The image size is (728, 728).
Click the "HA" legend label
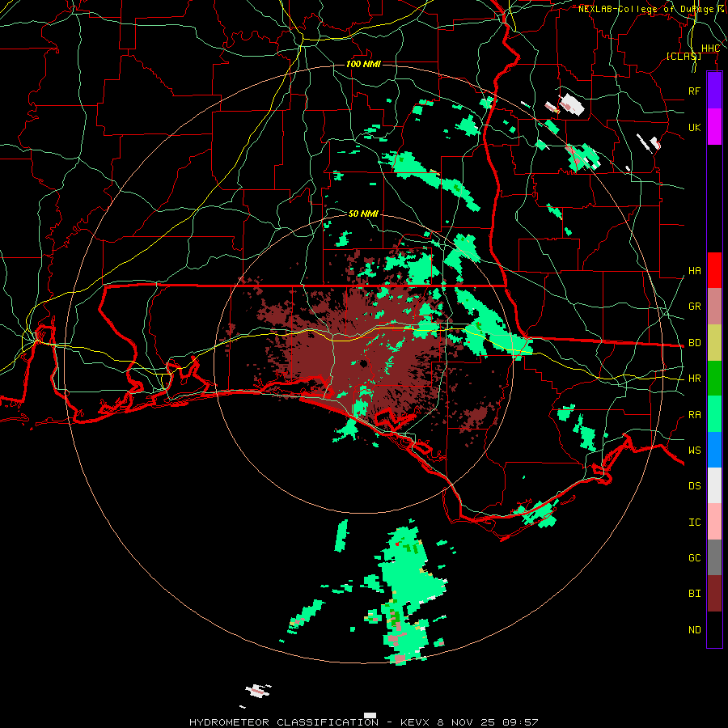[x=694, y=271]
